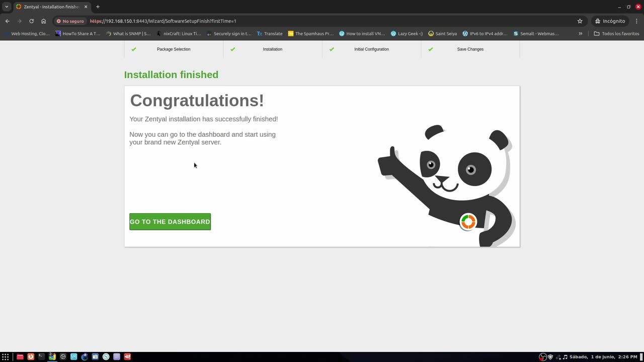Image resolution: width=644 pixels, height=362 pixels.
Task: Expand the tab search dropdown arrow
Action: tap(7, 7)
